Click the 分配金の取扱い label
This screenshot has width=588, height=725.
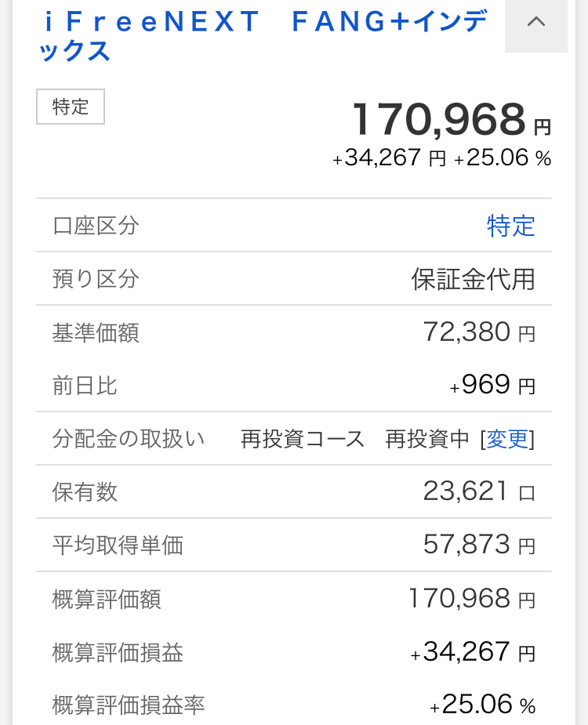point(128,439)
